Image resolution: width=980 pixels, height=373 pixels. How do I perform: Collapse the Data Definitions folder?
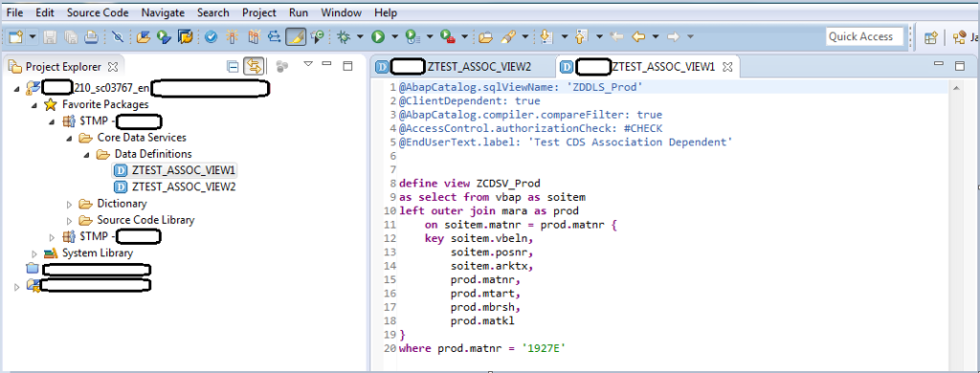coord(87,154)
